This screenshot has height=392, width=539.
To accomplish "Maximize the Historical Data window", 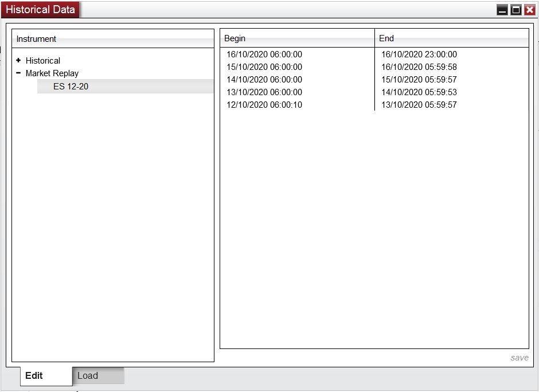I will [x=516, y=10].
